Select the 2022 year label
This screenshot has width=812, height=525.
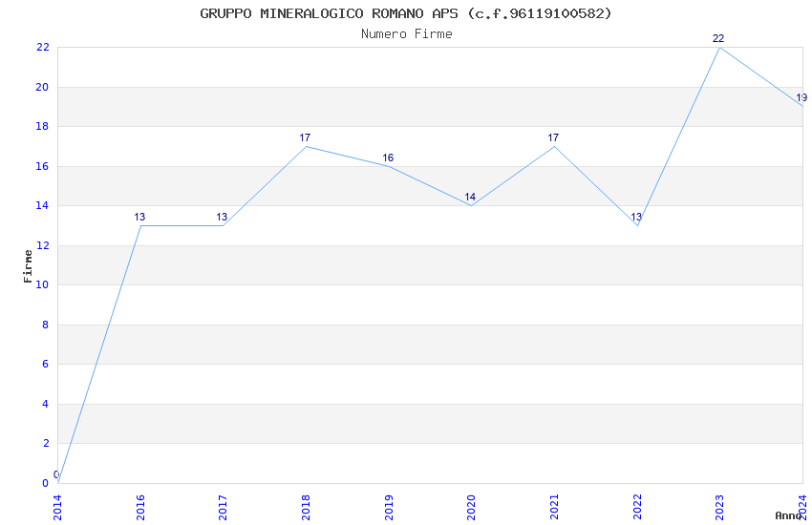[637, 508]
